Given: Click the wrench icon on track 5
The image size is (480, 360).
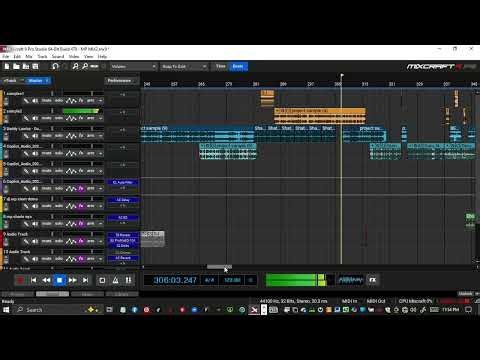Looking at the screenshot, I should [x=26, y=171].
